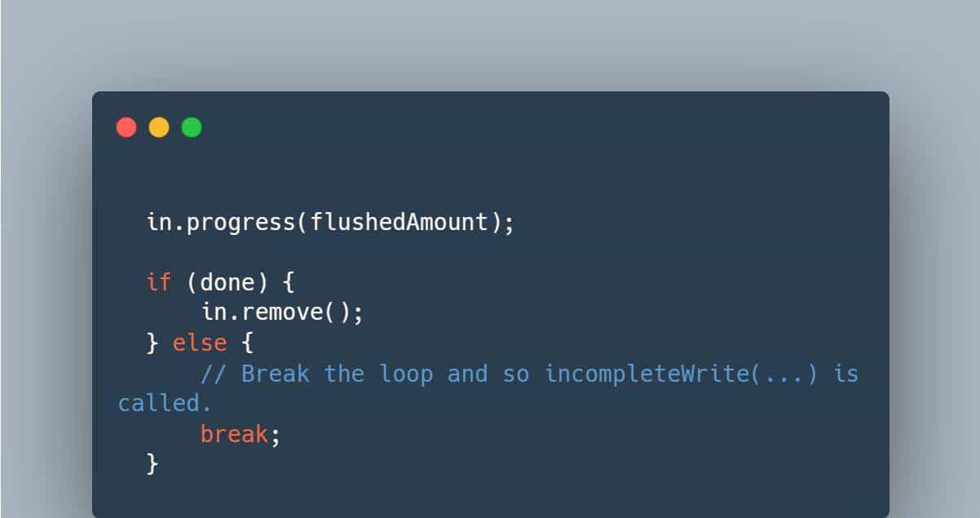The width and height of the screenshot is (980, 518).
Task: Click the opening brace after else
Action: click(x=248, y=343)
